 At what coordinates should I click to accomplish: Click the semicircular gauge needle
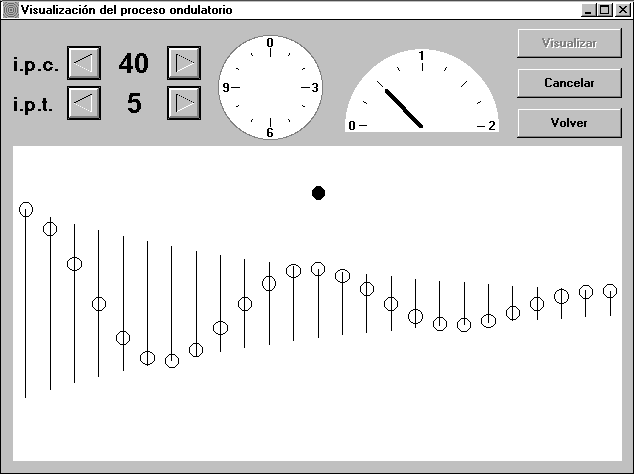404,108
